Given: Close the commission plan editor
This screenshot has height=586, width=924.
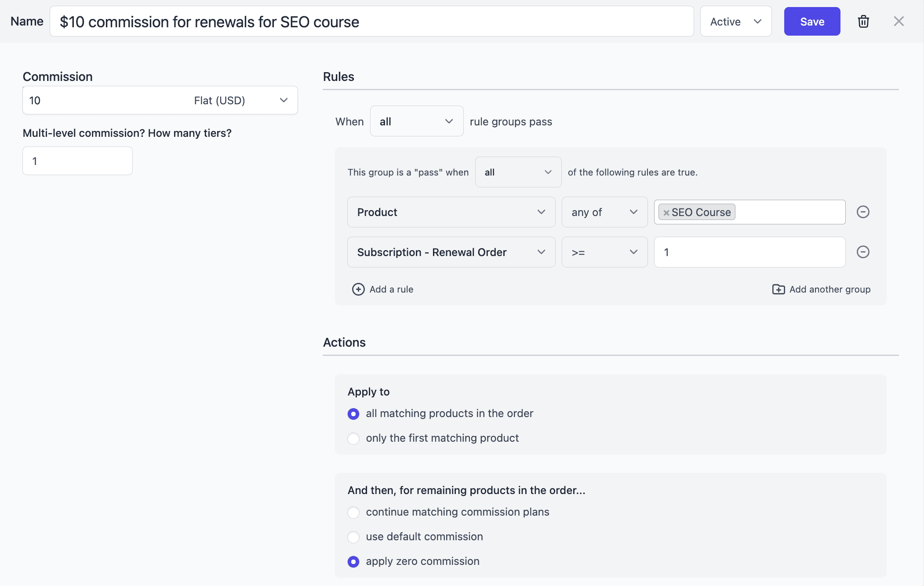Looking at the screenshot, I should (x=899, y=22).
